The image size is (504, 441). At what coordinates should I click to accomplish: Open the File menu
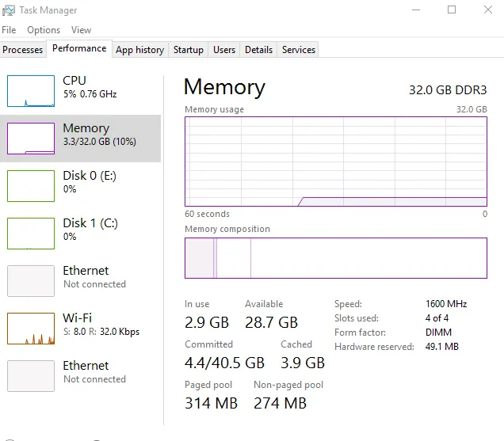9,30
